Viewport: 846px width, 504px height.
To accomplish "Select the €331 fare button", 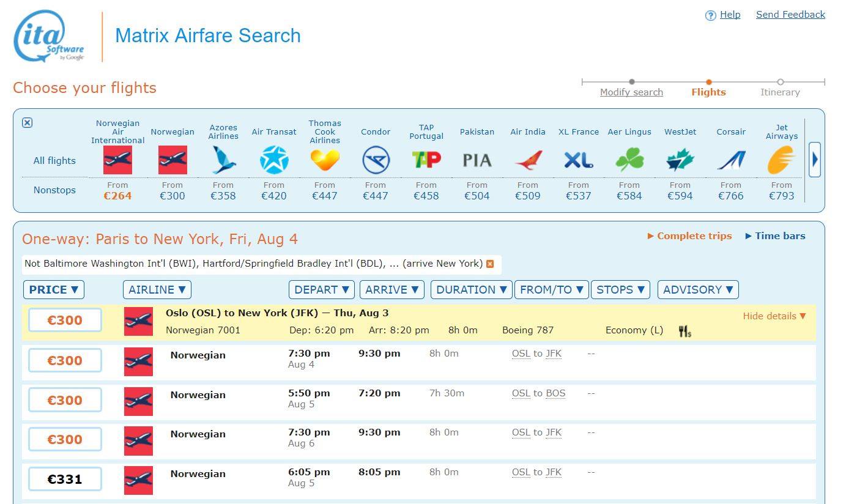I will (65, 480).
